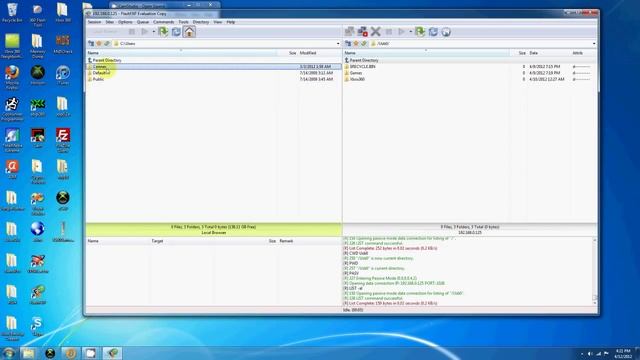The width and height of the screenshot is (640, 360).
Task: Open the Queue menu
Action: point(143,22)
